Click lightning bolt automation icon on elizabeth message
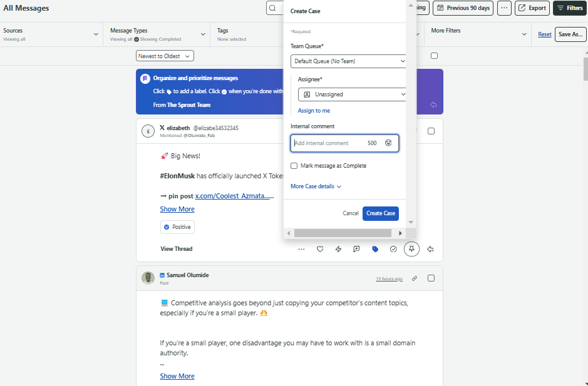This screenshot has height=386, width=588. click(x=338, y=249)
